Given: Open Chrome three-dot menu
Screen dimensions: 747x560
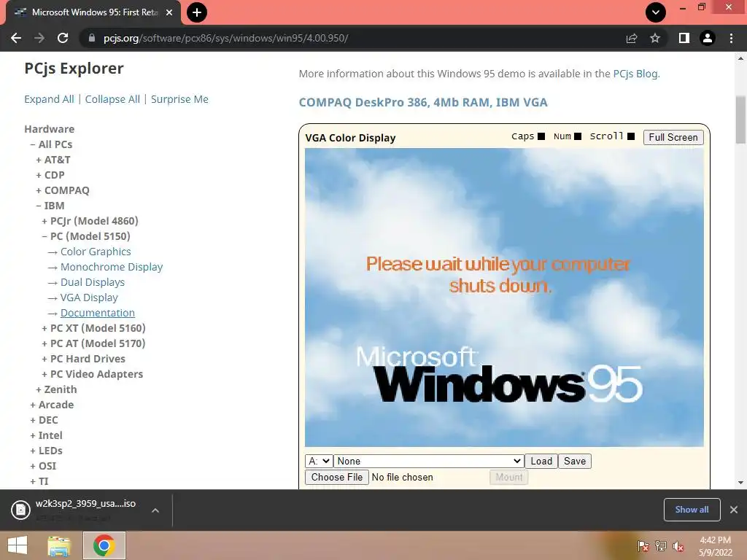Looking at the screenshot, I should 731,38.
